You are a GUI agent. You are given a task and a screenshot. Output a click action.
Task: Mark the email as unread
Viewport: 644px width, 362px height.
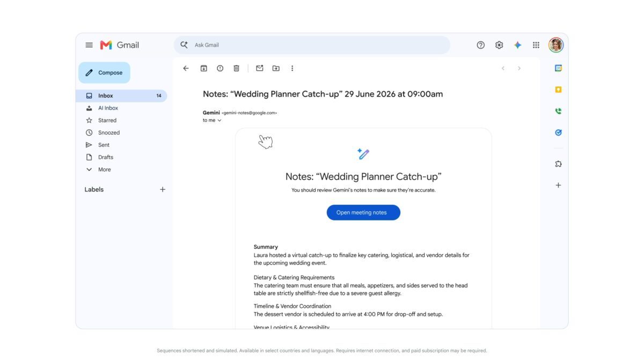coord(260,68)
